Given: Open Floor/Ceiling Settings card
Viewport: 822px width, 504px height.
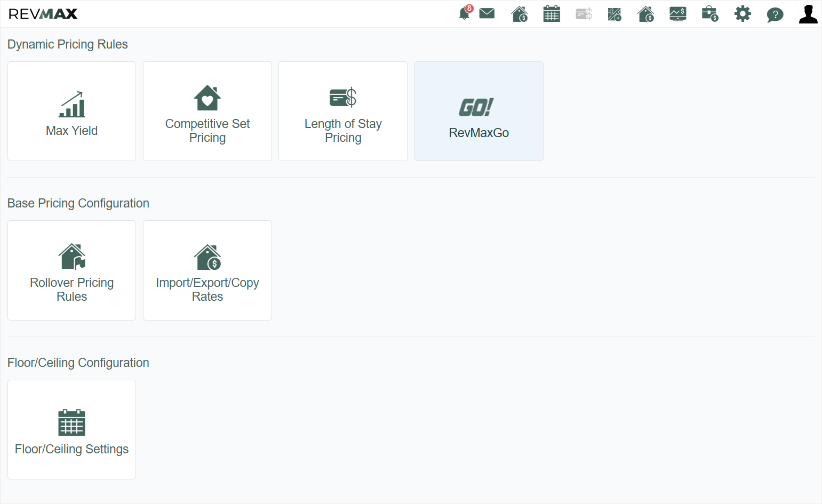Looking at the screenshot, I should (x=72, y=429).
